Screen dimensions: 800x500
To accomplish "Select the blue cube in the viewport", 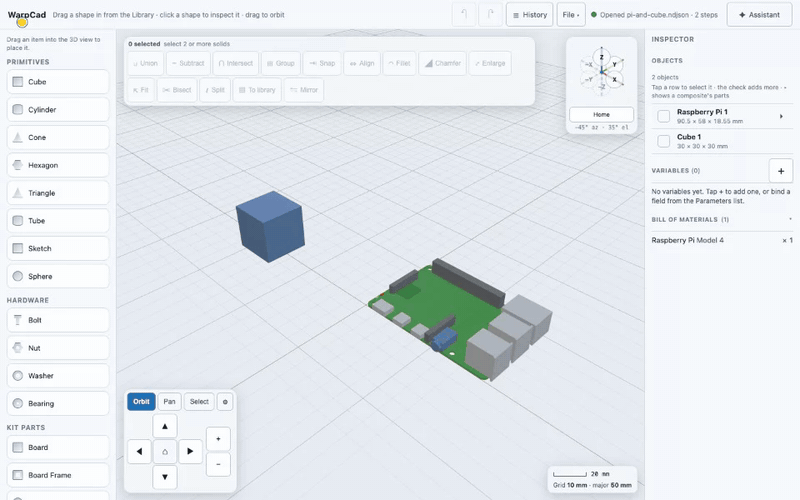I will point(270,227).
